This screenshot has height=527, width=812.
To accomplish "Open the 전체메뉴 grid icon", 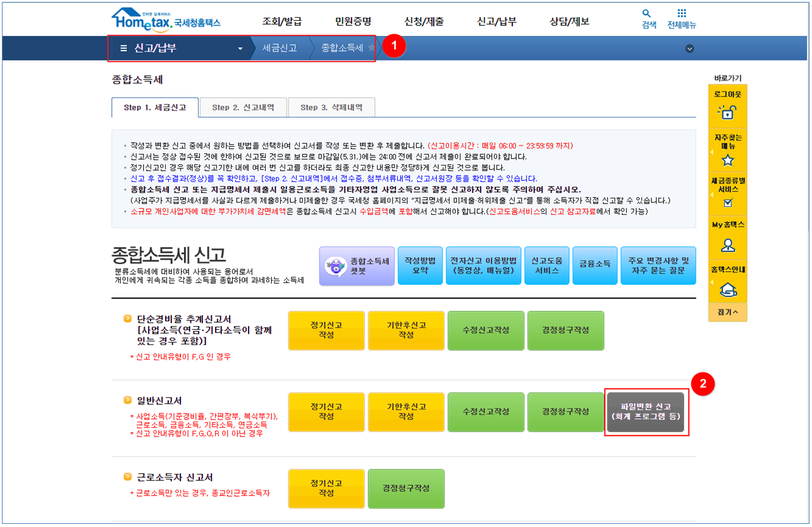I will click(x=681, y=13).
